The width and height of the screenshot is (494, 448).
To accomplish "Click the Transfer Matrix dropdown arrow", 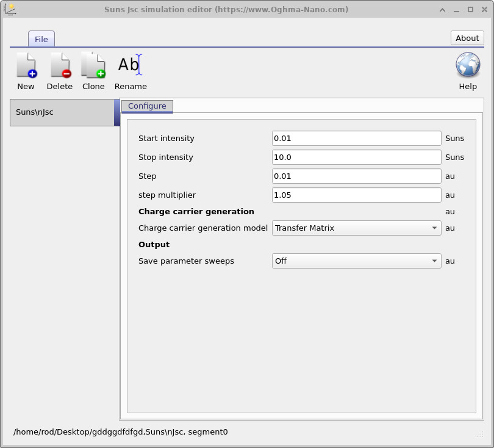I will click(x=434, y=228).
